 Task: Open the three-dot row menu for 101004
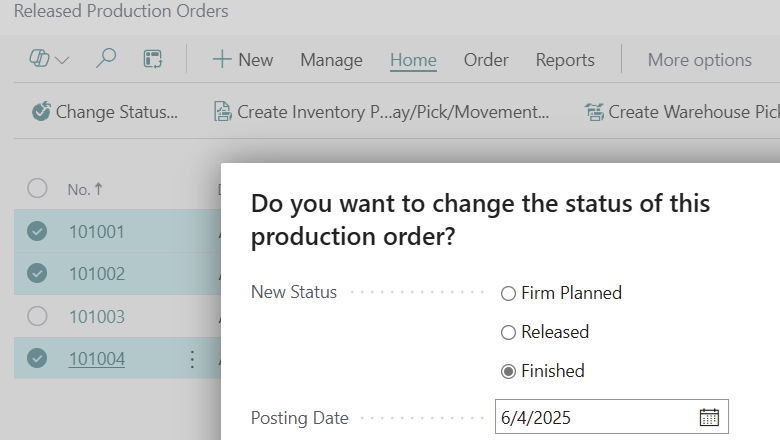[x=193, y=359]
